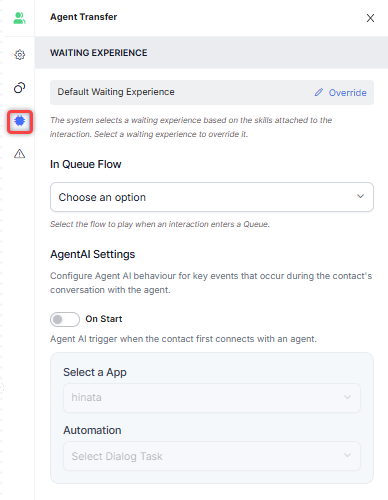Click the Override link
388x500 pixels.
point(347,93)
